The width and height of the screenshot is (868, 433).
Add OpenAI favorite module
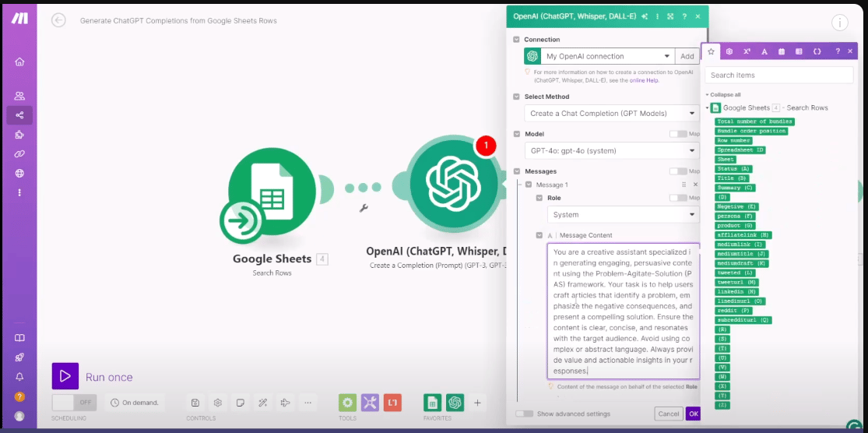click(455, 403)
